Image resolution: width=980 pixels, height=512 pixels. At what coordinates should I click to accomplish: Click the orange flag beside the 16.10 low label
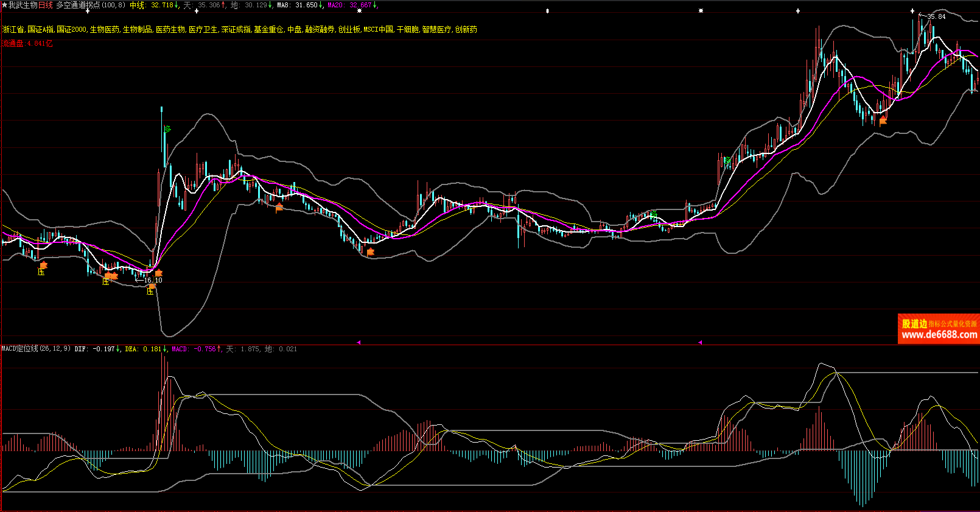(159, 273)
